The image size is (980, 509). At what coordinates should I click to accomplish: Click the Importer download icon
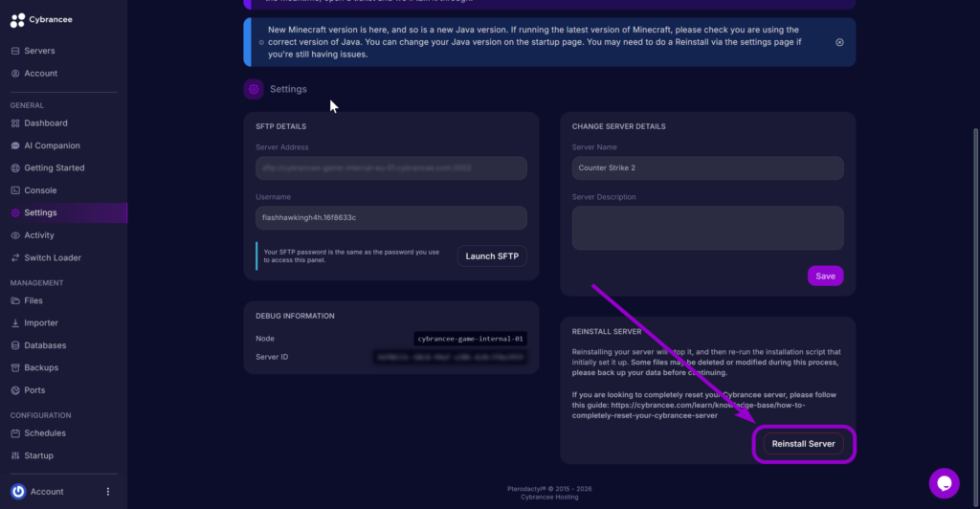(x=15, y=322)
